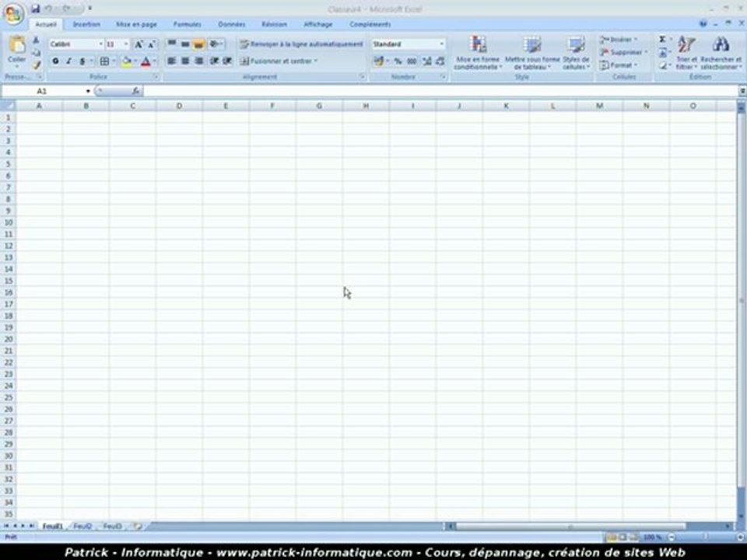
Task: Apply percent style format
Action: [x=398, y=61]
